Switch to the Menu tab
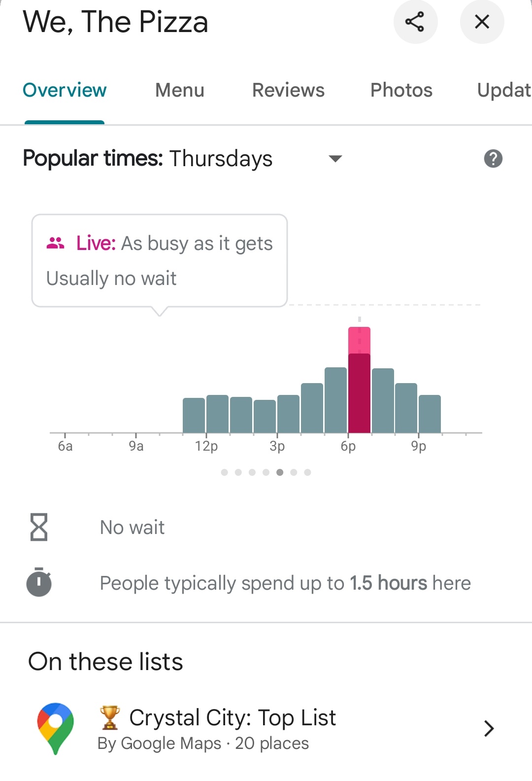This screenshot has height=781, width=532. (180, 90)
